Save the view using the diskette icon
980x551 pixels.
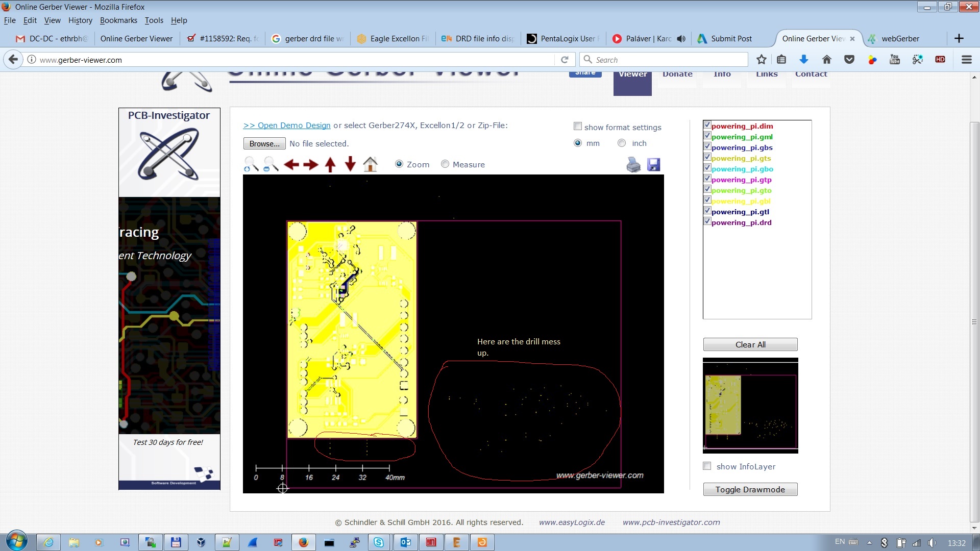point(654,164)
